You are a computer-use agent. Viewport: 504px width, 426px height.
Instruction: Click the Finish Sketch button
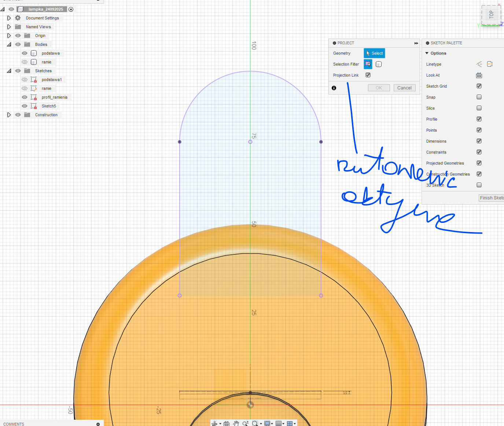pos(491,198)
